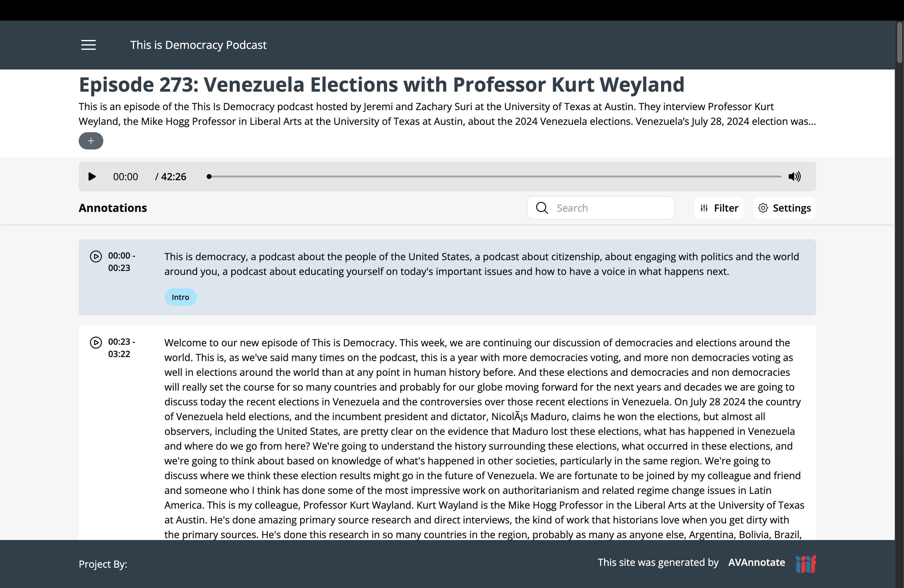Go to This is Democracy Podcast home
Screen dimensions: 904x588
click(x=198, y=45)
